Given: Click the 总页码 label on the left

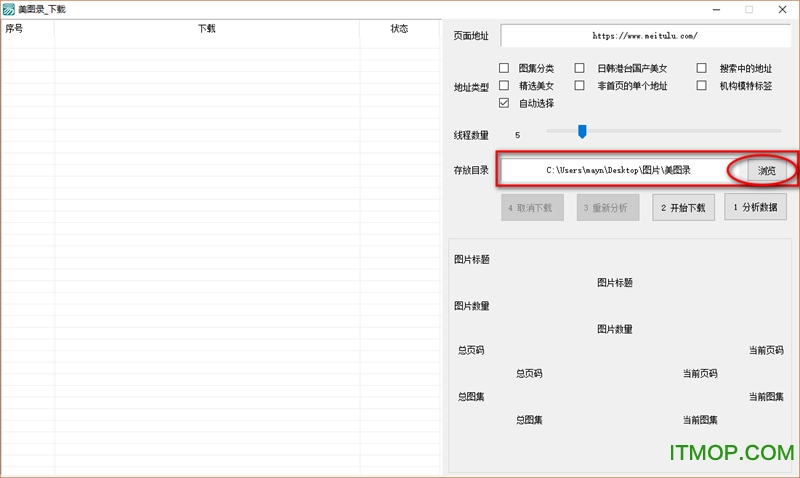Looking at the screenshot, I should [x=471, y=350].
